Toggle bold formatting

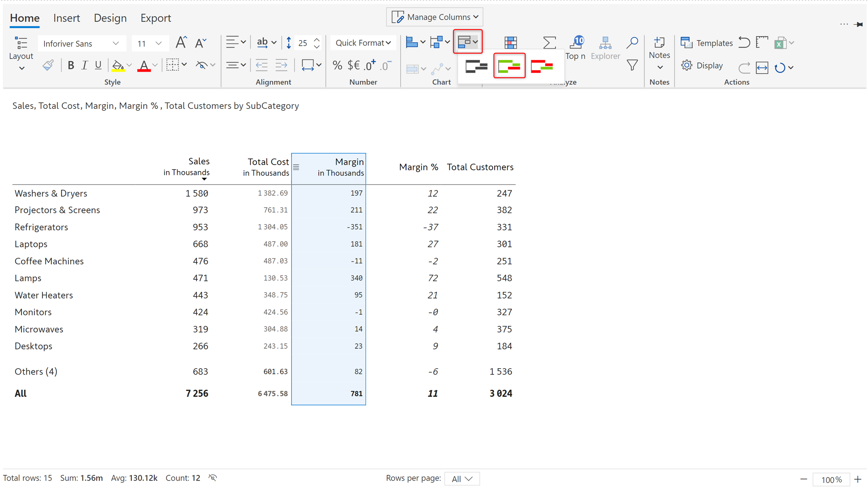click(x=70, y=66)
